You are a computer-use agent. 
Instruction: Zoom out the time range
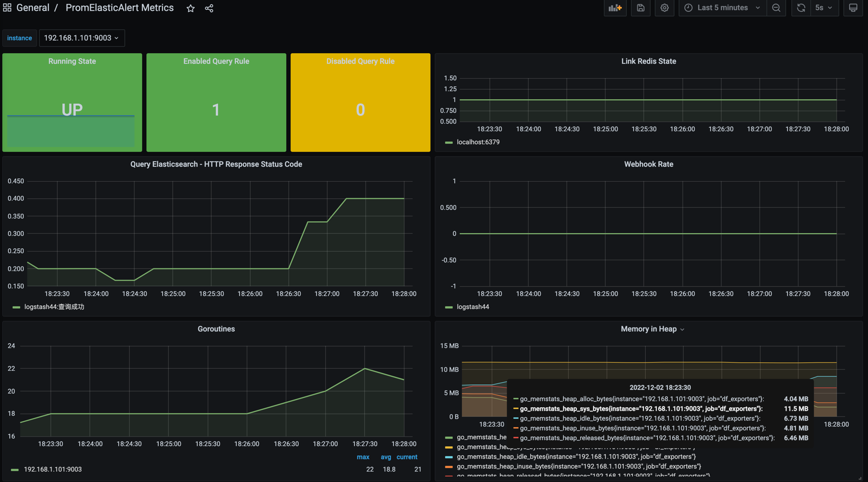coord(776,8)
